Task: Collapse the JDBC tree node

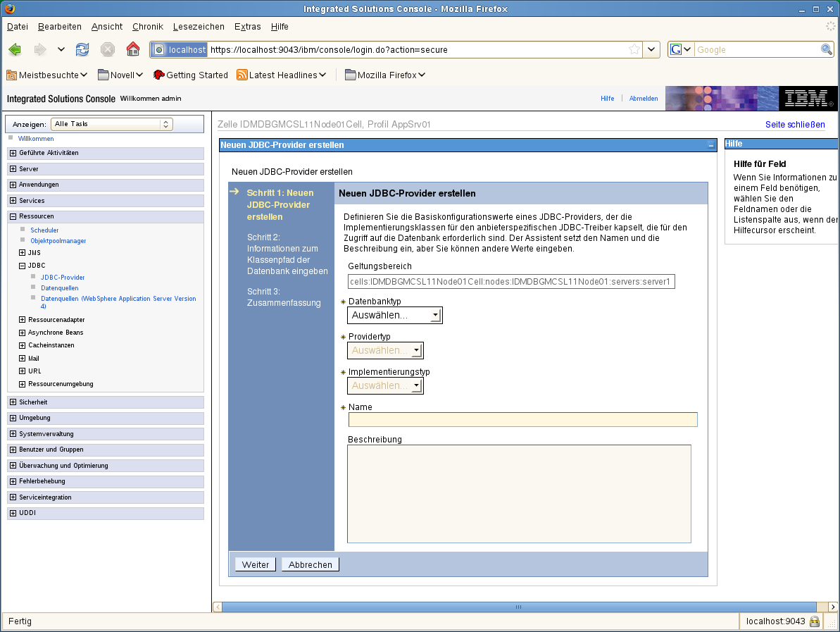Action: click(22, 266)
